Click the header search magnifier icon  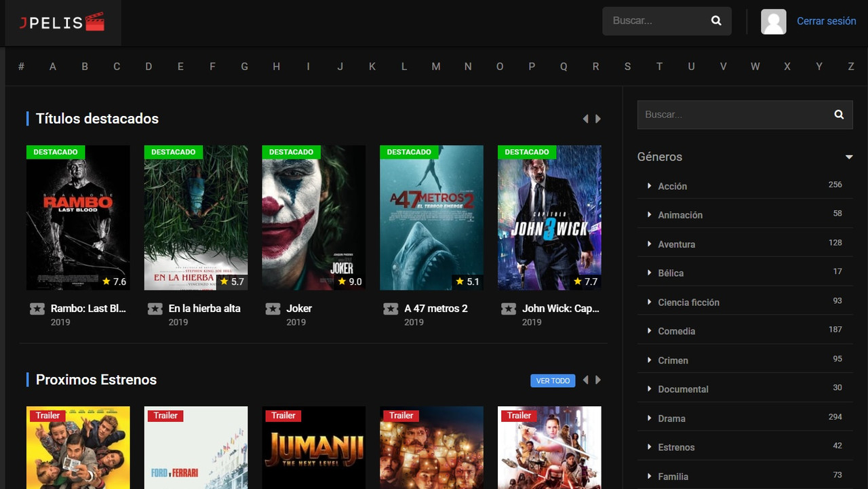716,20
